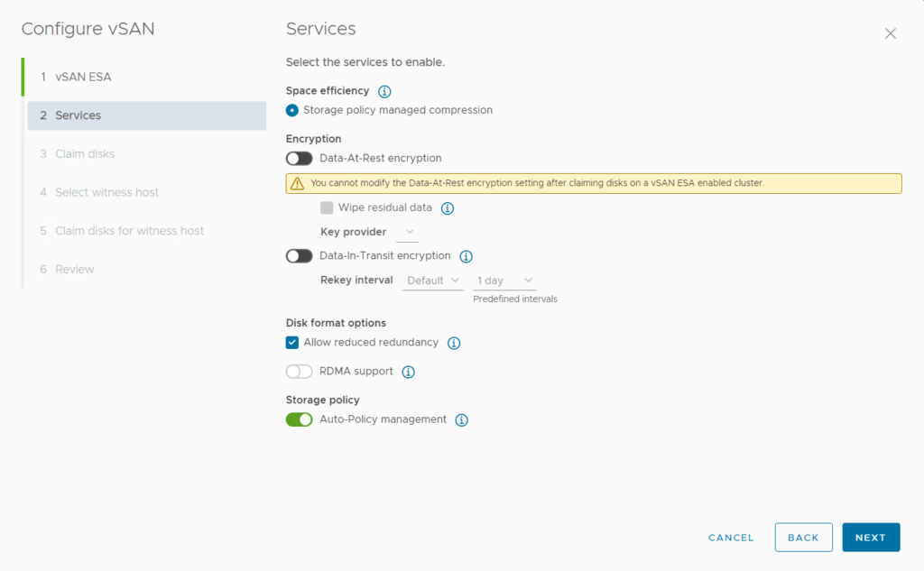Show info for Allow reduced redundancy
This screenshot has height=571, width=924.
point(454,343)
